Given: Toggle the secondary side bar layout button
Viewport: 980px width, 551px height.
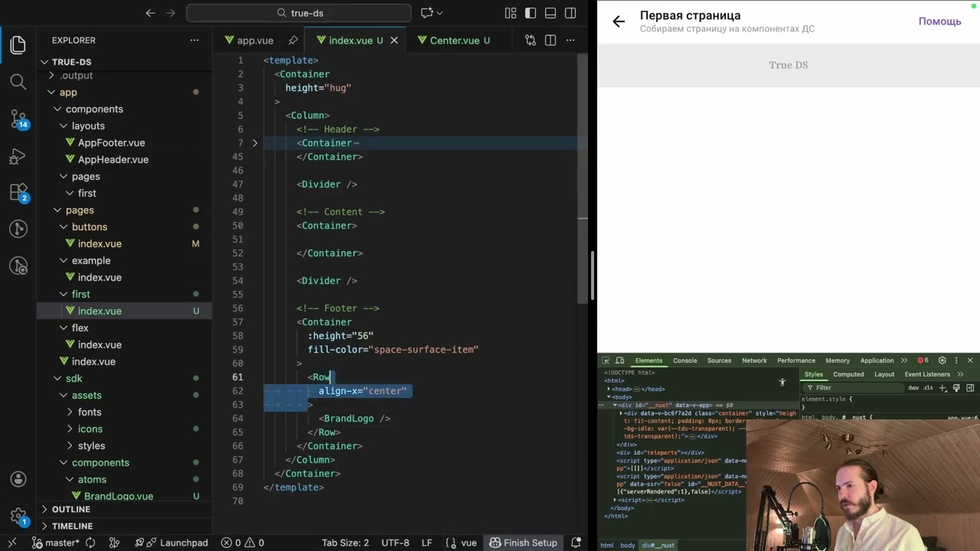Looking at the screenshot, I should (570, 13).
